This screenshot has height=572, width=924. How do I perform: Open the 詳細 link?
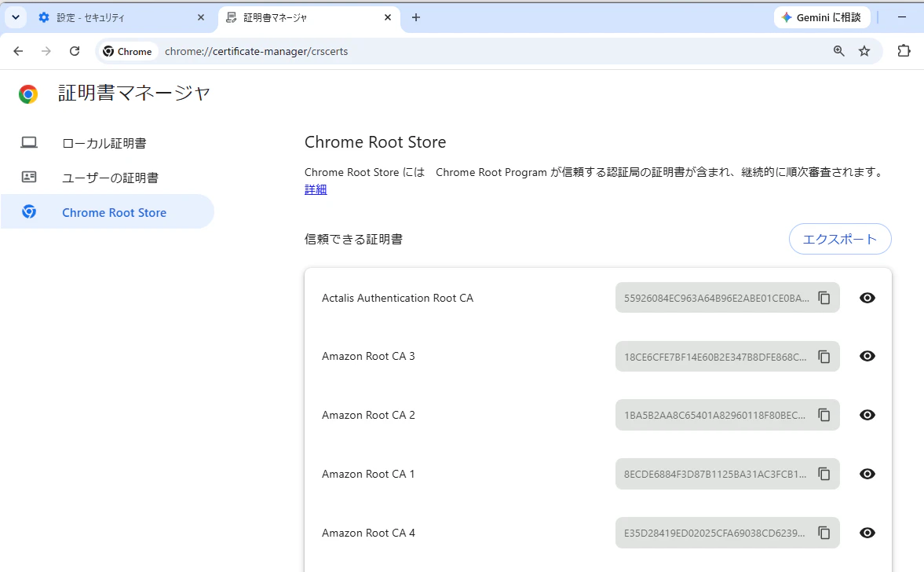click(x=316, y=189)
